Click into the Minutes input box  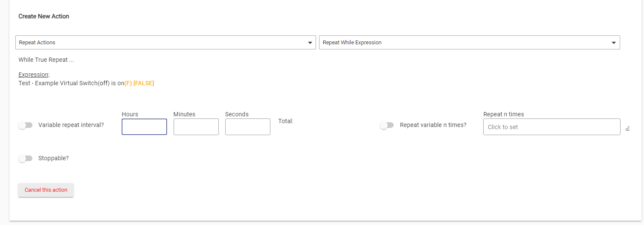pyautogui.click(x=196, y=127)
